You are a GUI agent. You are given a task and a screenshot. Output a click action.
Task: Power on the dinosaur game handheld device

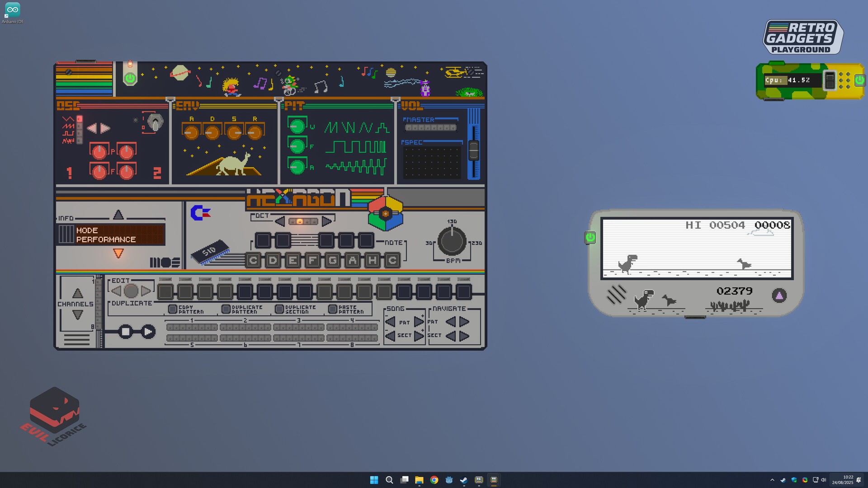pyautogui.click(x=590, y=237)
